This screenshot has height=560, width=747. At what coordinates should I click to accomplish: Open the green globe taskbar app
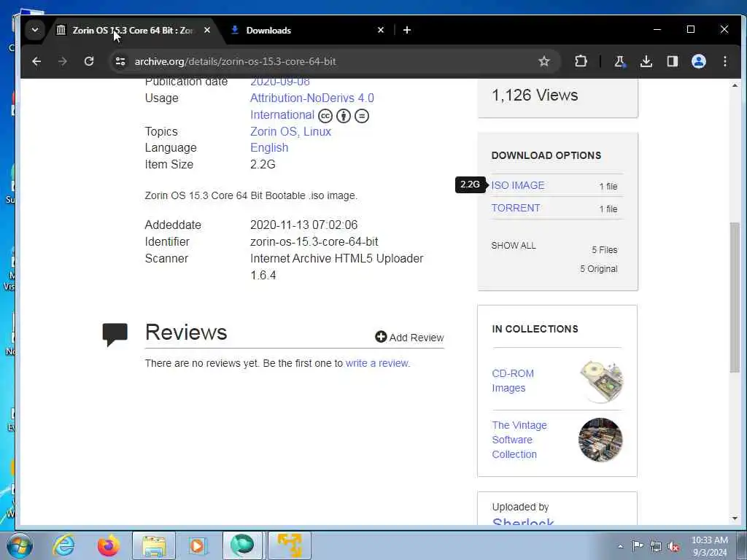tap(242, 545)
